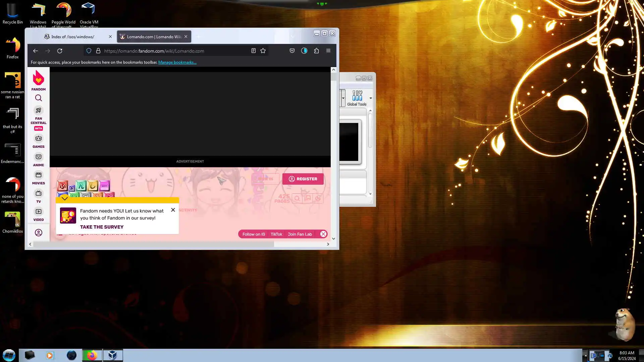Click the Register button
This screenshot has width=644, height=362.
pyautogui.click(x=303, y=179)
